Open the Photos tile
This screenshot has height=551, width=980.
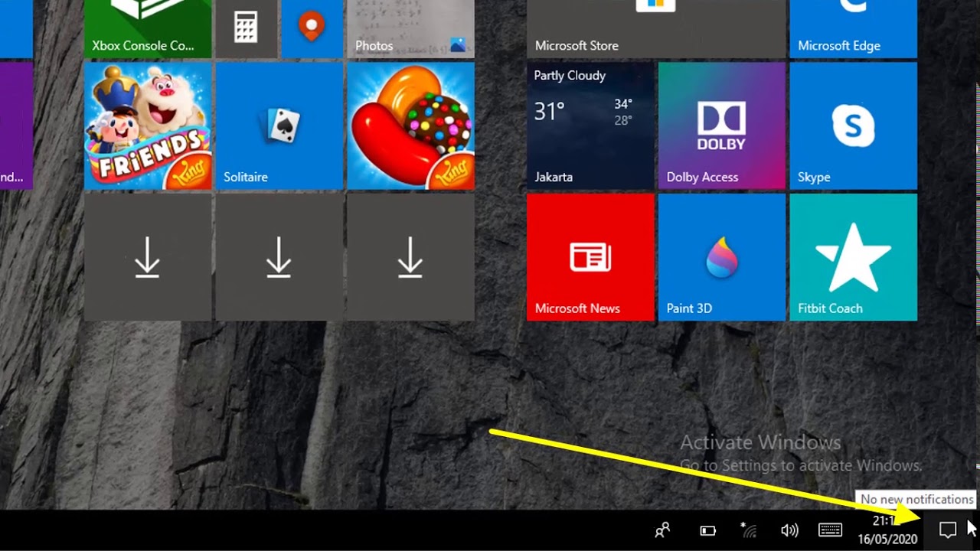tap(410, 29)
